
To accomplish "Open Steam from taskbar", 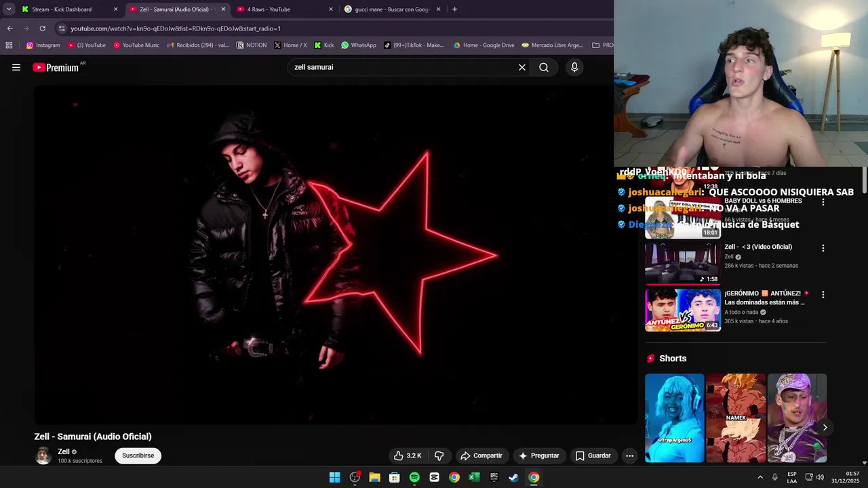I will pos(514,477).
